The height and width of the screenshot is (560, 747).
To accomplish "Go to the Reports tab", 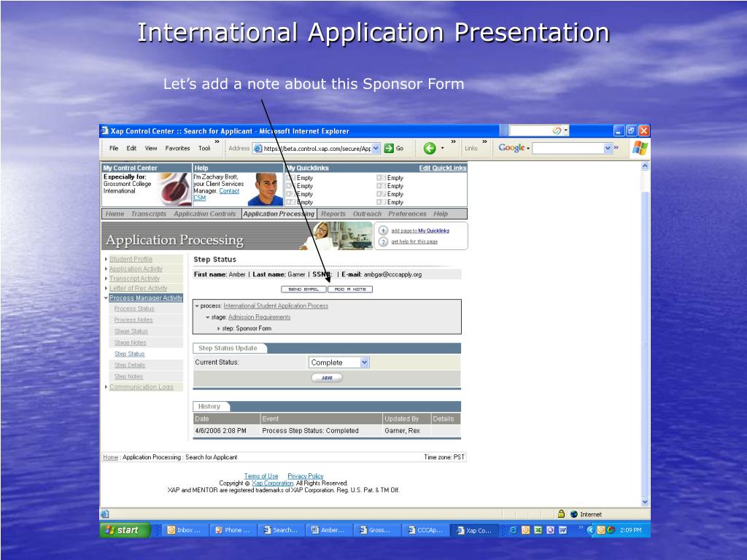I will 333,214.
